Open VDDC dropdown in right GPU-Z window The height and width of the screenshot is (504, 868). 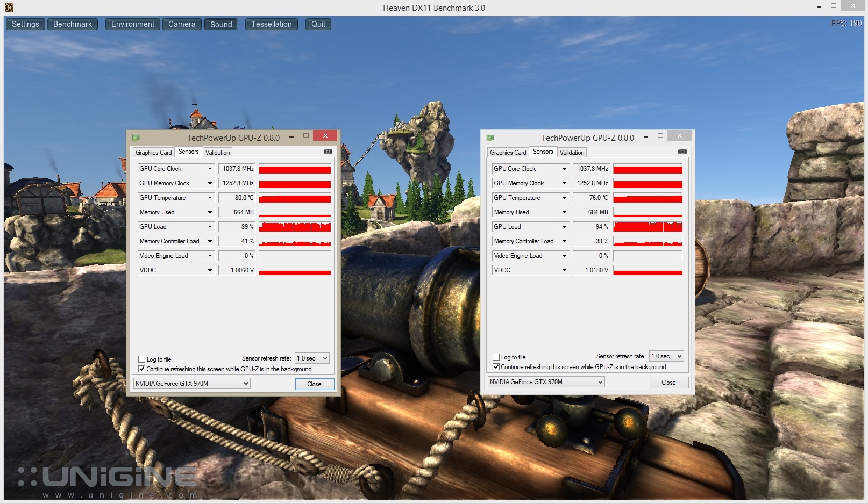tap(564, 270)
